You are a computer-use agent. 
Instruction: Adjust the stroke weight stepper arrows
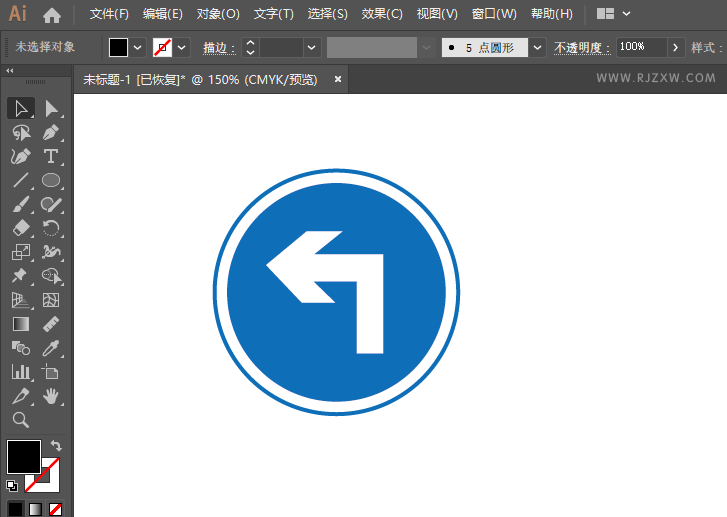(x=250, y=47)
